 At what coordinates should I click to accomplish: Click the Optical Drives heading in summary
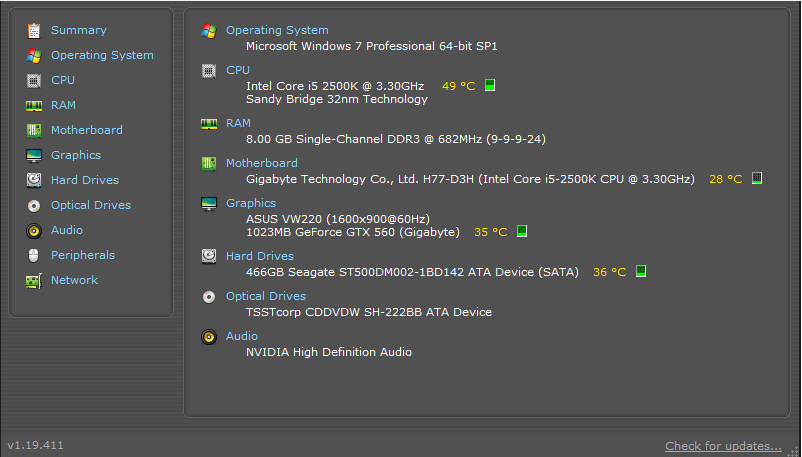pos(266,296)
